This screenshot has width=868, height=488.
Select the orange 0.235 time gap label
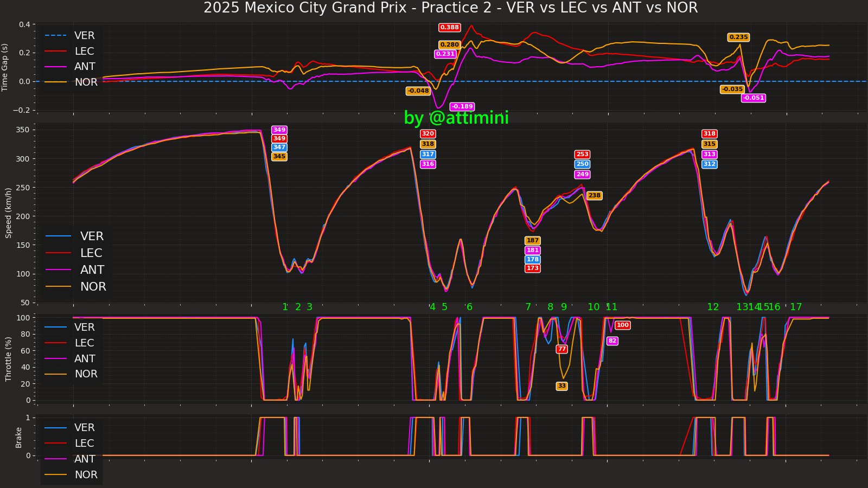click(x=738, y=37)
